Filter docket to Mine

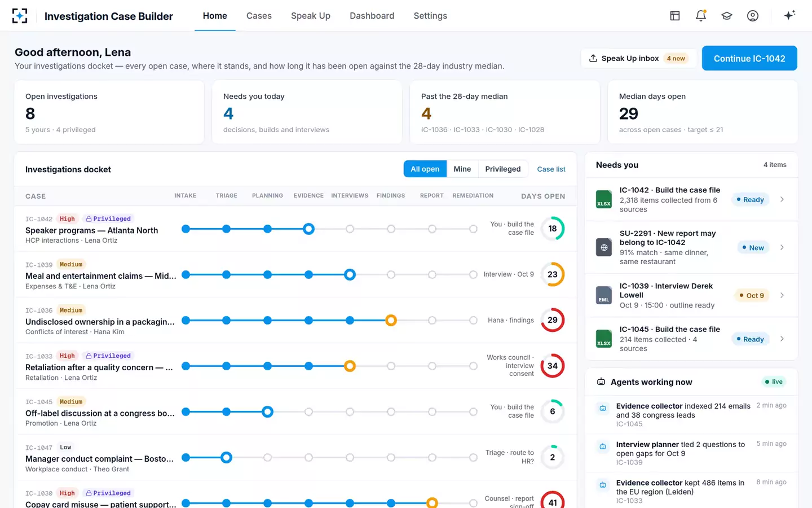pos(462,169)
